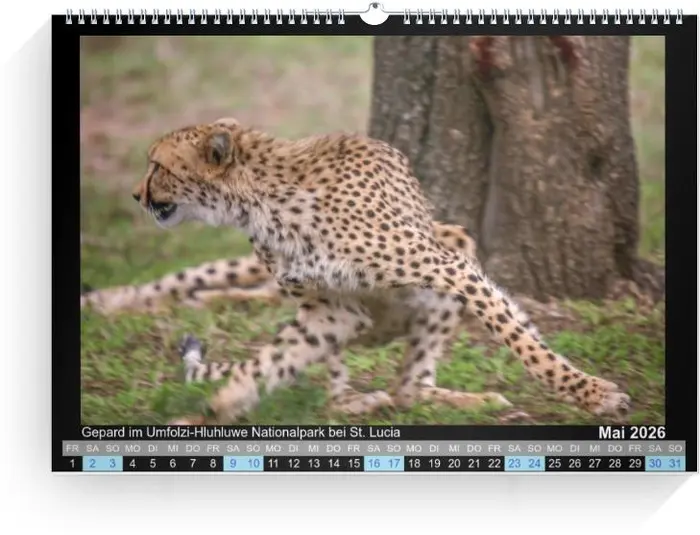Select day 1 in the date strip
This screenshot has height=535, width=700.
click(72, 464)
